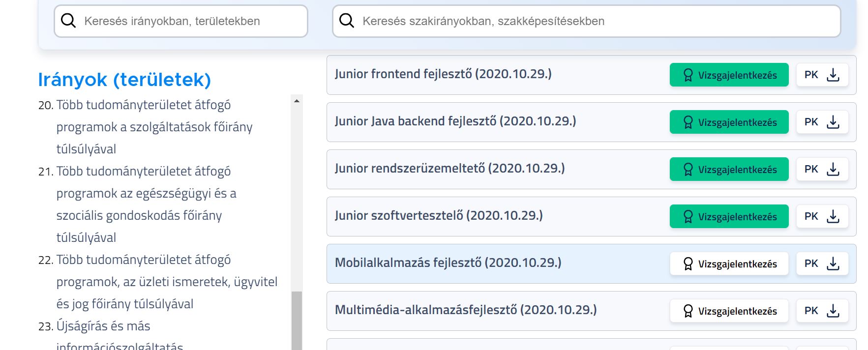Select area 21 egészségügyi és szociális gondoskodás
The height and width of the screenshot is (350, 868).
(146, 193)
